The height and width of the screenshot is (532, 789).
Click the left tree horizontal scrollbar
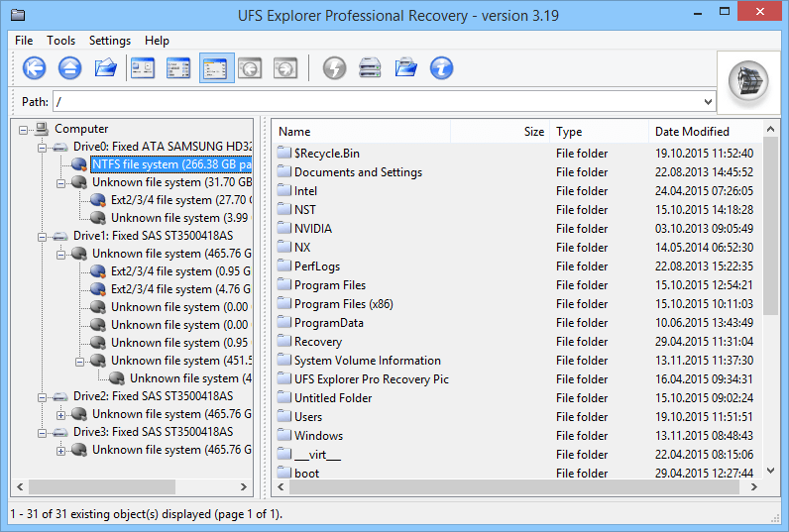coord(129,487)
